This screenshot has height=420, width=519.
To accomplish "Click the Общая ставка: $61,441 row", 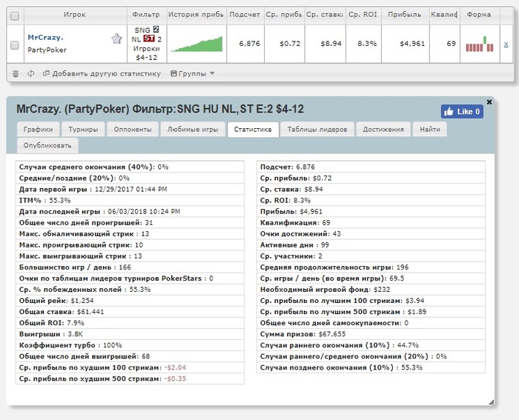I will 130,312.
